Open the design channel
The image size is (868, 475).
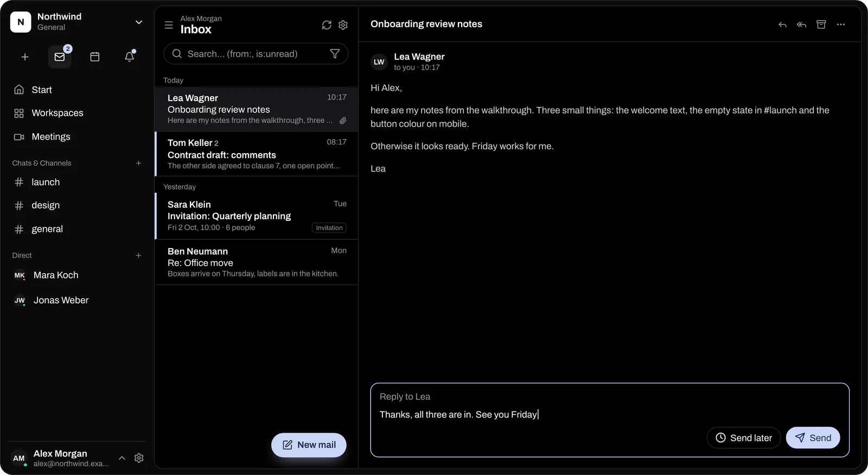(x=77, y=205)
